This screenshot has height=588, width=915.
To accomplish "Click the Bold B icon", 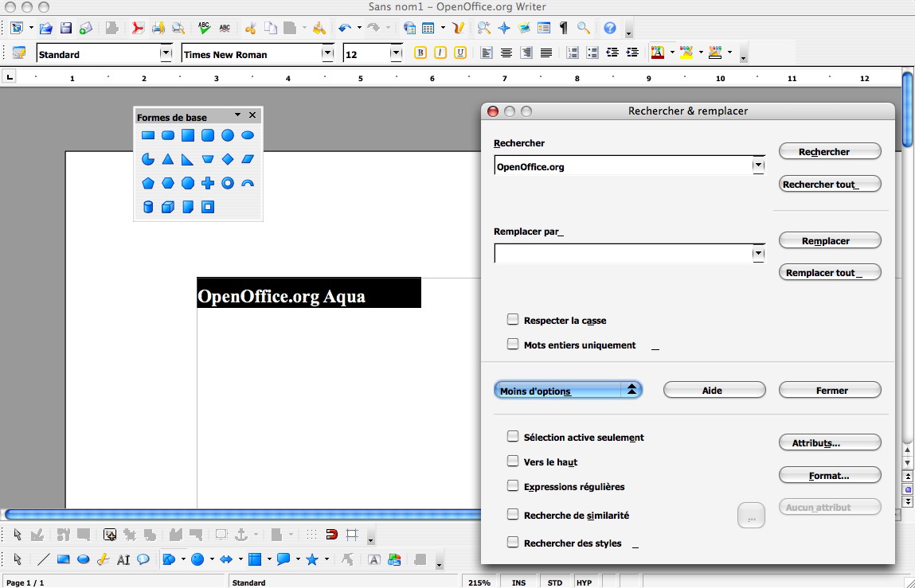I will coord(420,53).
